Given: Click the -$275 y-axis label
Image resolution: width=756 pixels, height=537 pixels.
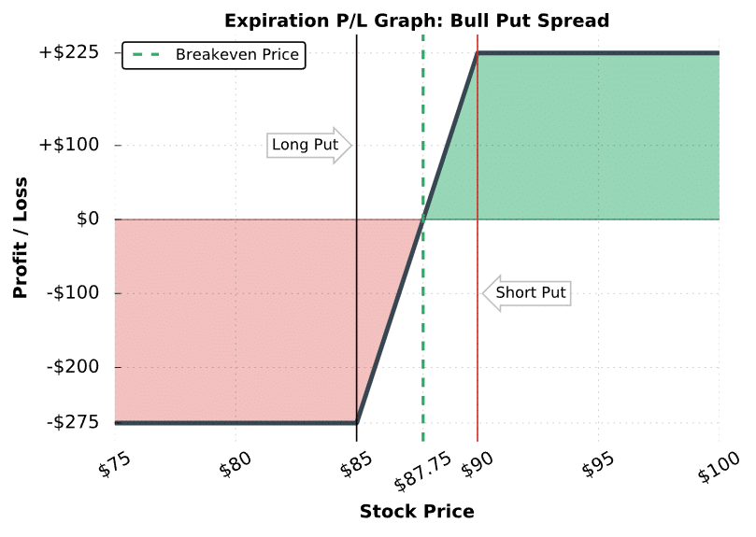Looking at the screenshot, I should tap(73, 423).
